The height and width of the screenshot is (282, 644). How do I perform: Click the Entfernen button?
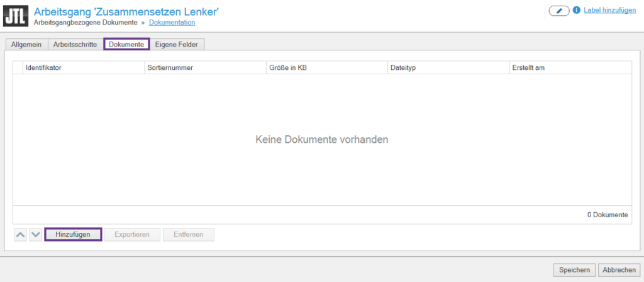[x=189, y=235]
